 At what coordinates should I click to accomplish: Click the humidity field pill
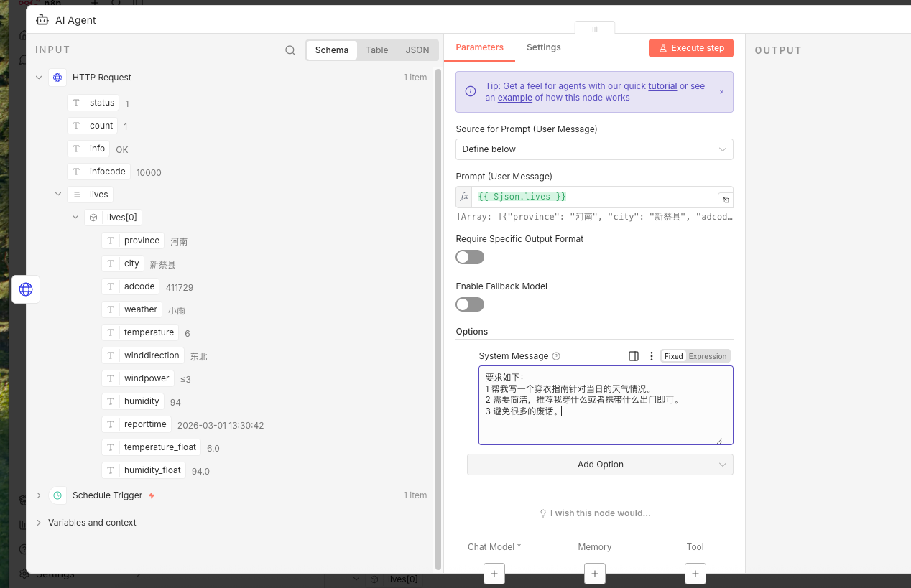click(x=133, y=401)
